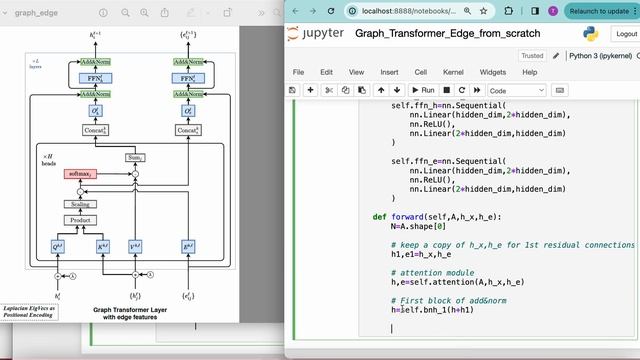Screen dimensions: 640x360
Task: Run the current cell
Action: (x=423, y=90)
